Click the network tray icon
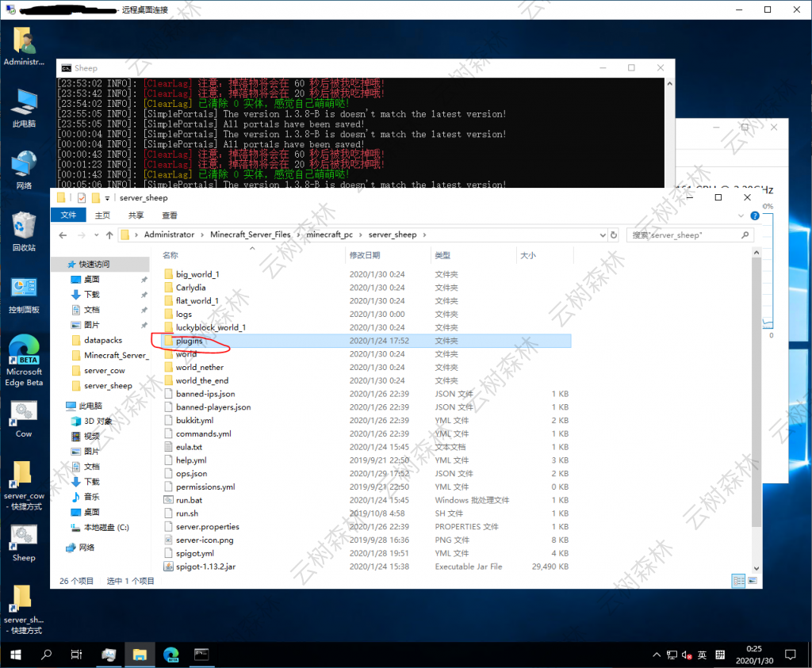The height and width of the screenshot is (668, 812). 672,655
